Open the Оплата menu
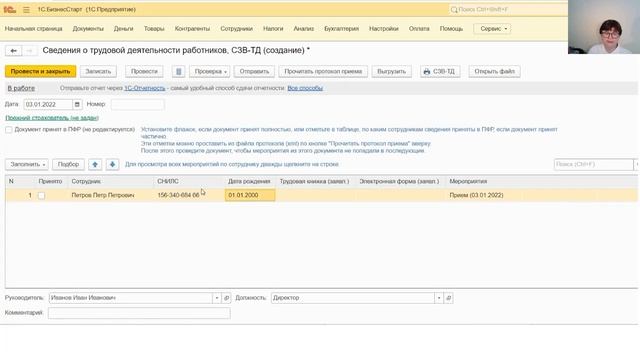Image resolution: width=640 pixels, height=360 pixels. (419, 29)
